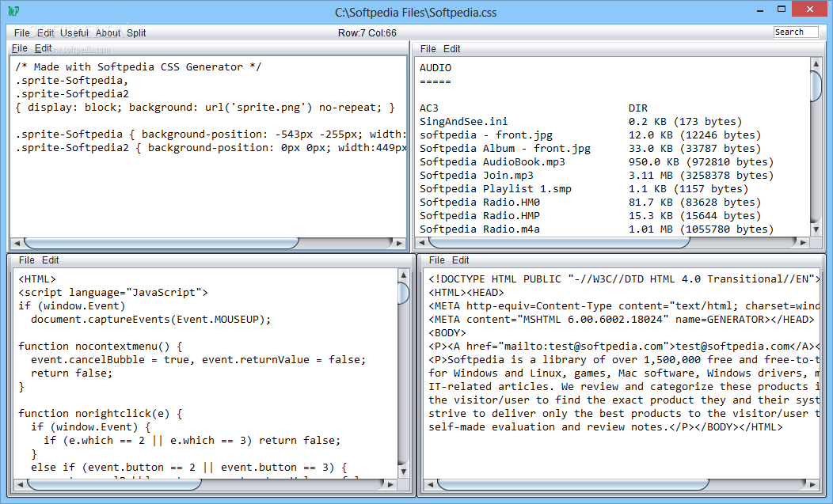Click 'Softpedia Album - front.jpg' entry
Viewport: 833px width, 504px height.
[505, 149]
